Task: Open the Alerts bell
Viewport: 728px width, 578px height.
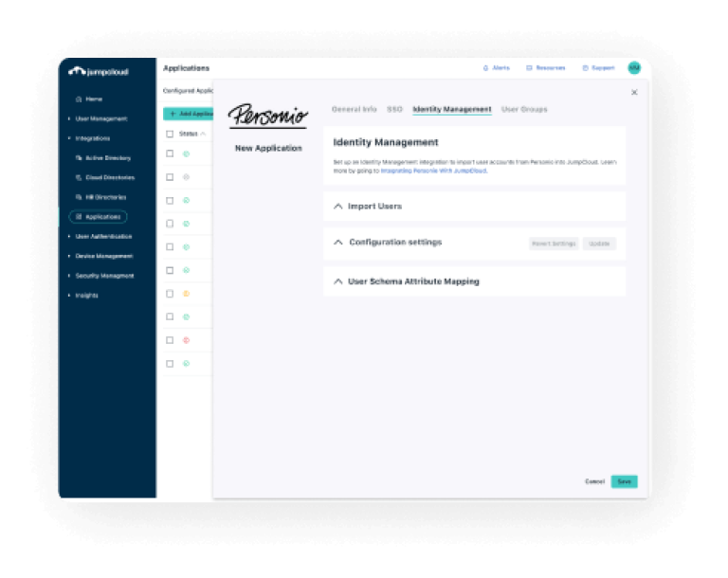Action: [497, 68]
